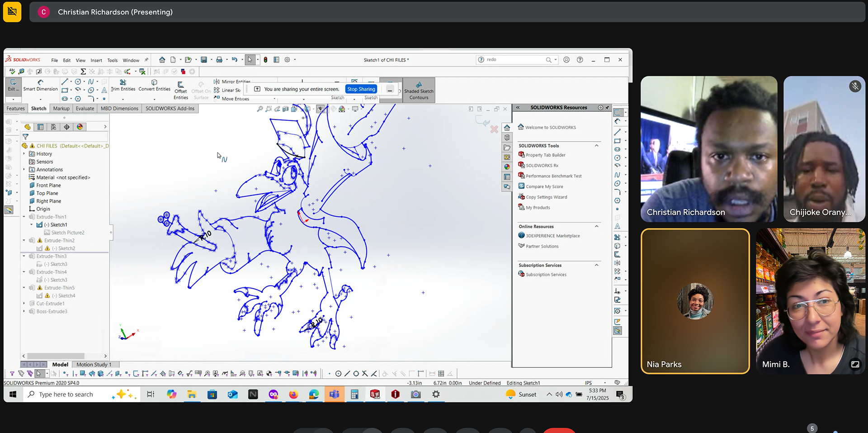Select the Spline tool in ribbon

[91, 82]
